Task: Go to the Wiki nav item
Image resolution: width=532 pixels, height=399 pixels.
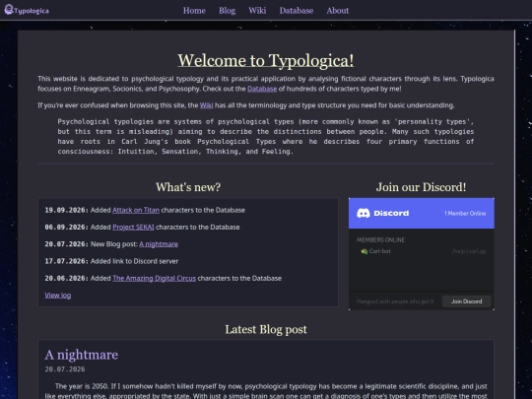Action: pos(257,11)
